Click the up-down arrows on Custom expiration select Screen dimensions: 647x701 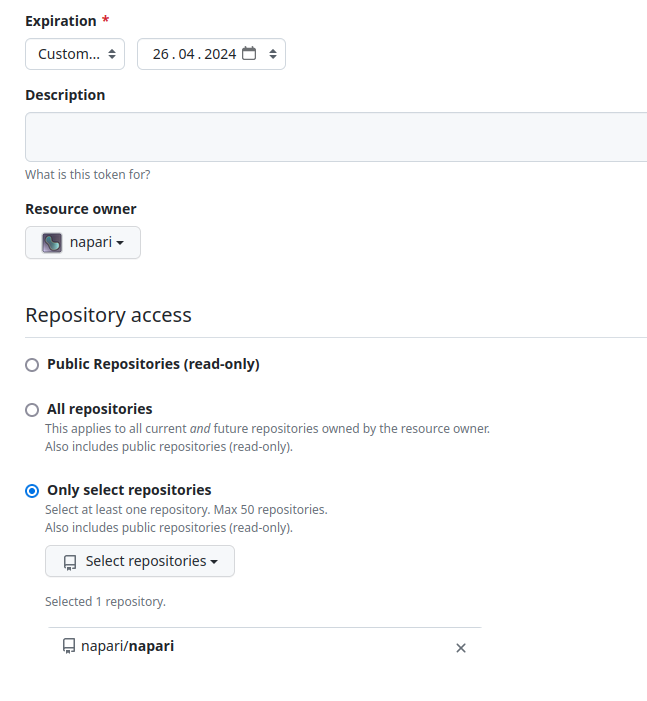coord(112,54)
